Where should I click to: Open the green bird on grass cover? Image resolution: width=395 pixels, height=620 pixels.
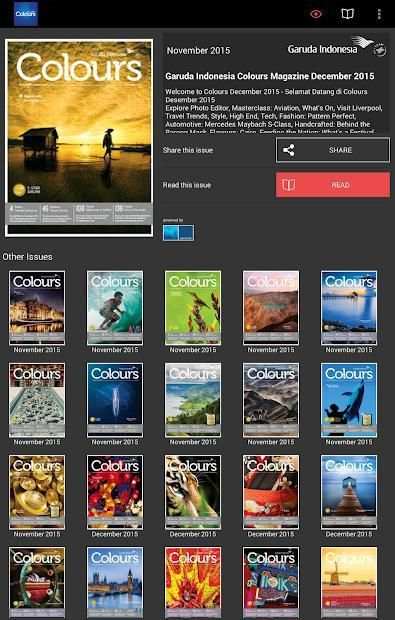pyautogui.click(x=193, y=308)
